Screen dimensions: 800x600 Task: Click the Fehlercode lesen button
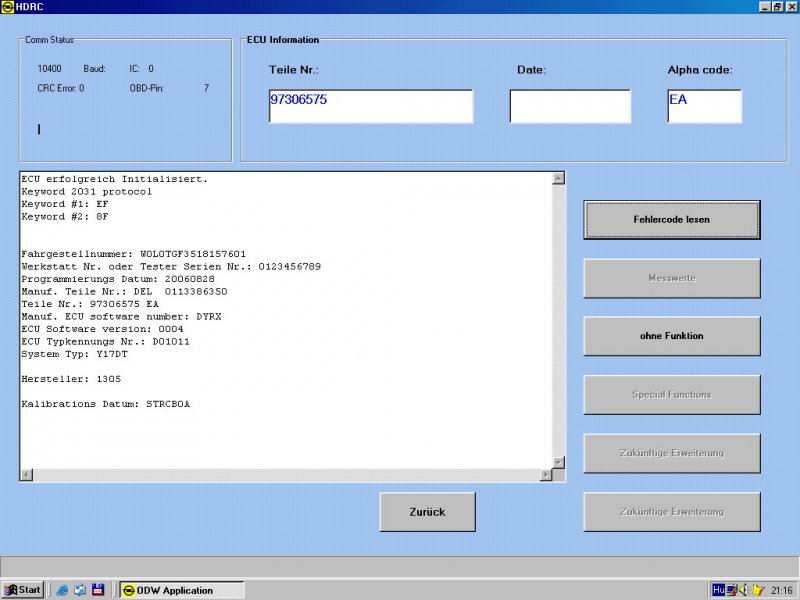pos(671,220)
